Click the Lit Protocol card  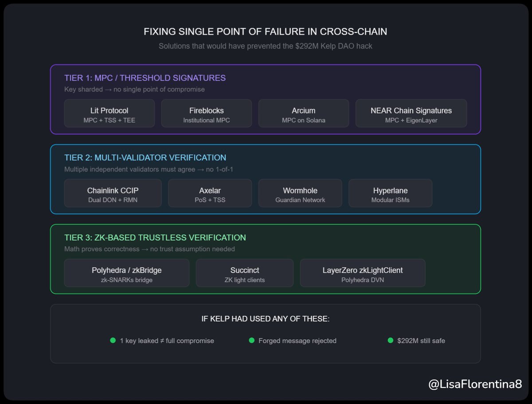point(109,114)
